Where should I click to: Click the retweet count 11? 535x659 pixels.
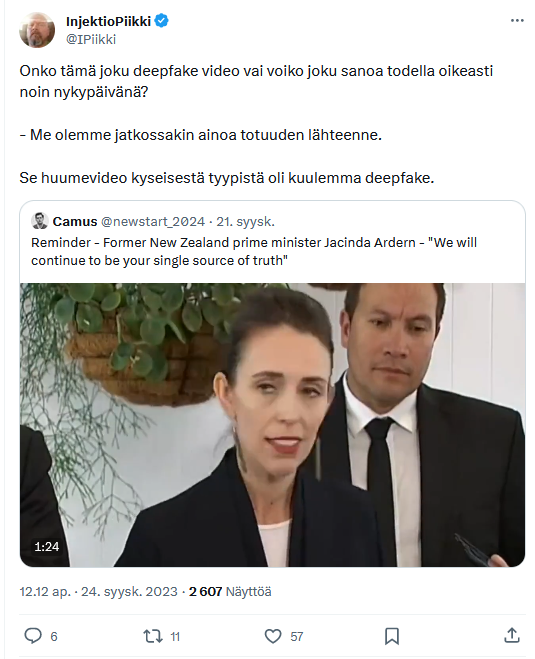175,637
